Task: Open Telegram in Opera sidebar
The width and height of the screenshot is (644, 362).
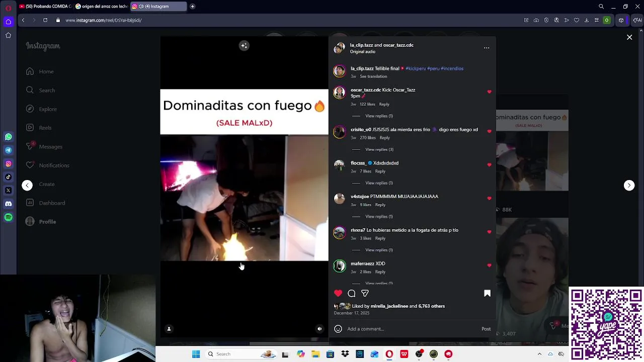Action: tap(8, 150)
